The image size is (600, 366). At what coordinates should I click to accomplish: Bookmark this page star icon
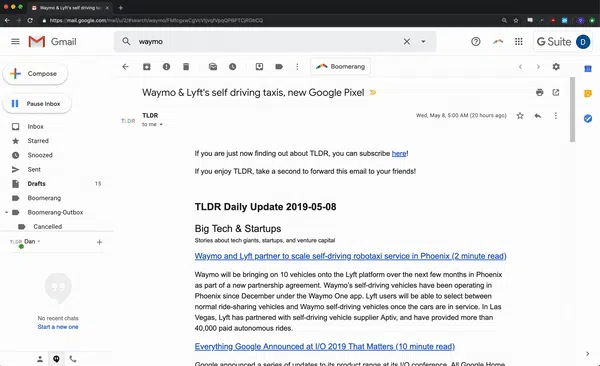[x=516, y=20]
